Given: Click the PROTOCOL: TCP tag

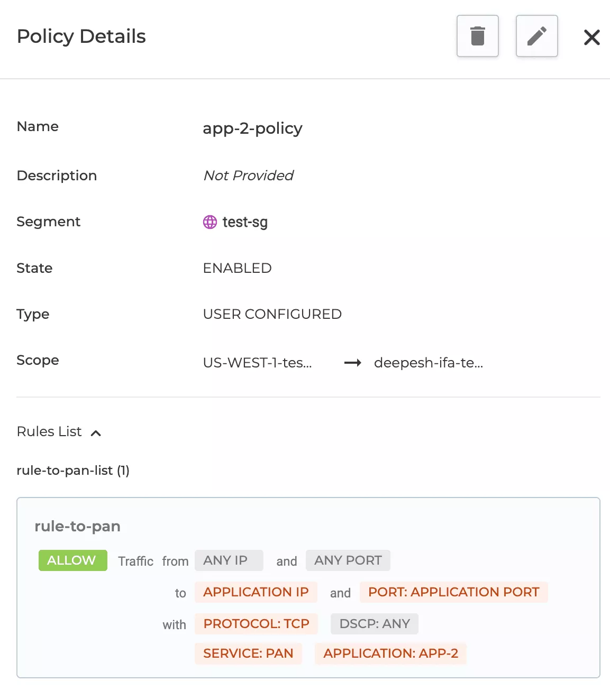Looking at the screenshot, I should pos(256,624).
